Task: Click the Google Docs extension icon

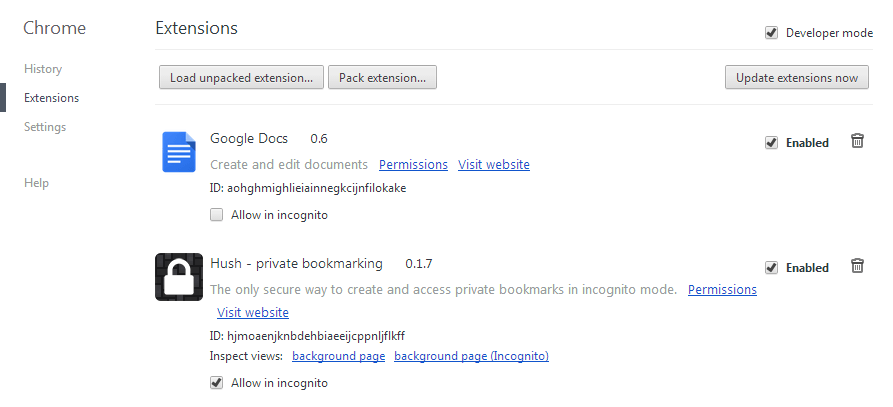Action: pos(179,152)
